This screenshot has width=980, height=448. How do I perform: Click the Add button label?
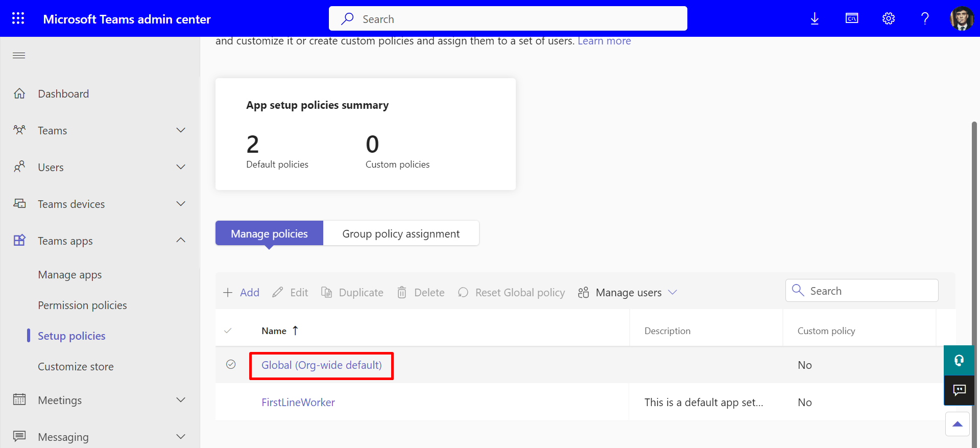[x=250, y=293]
